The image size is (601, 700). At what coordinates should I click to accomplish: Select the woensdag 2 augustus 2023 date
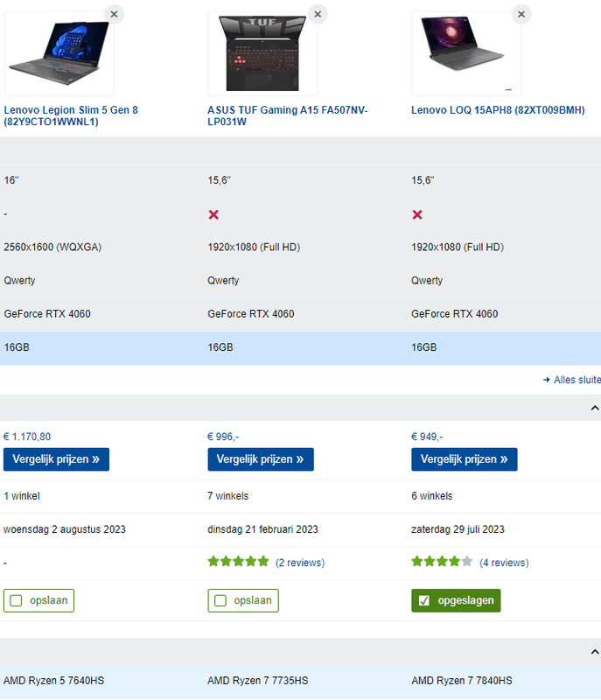[x=65, y=529]
